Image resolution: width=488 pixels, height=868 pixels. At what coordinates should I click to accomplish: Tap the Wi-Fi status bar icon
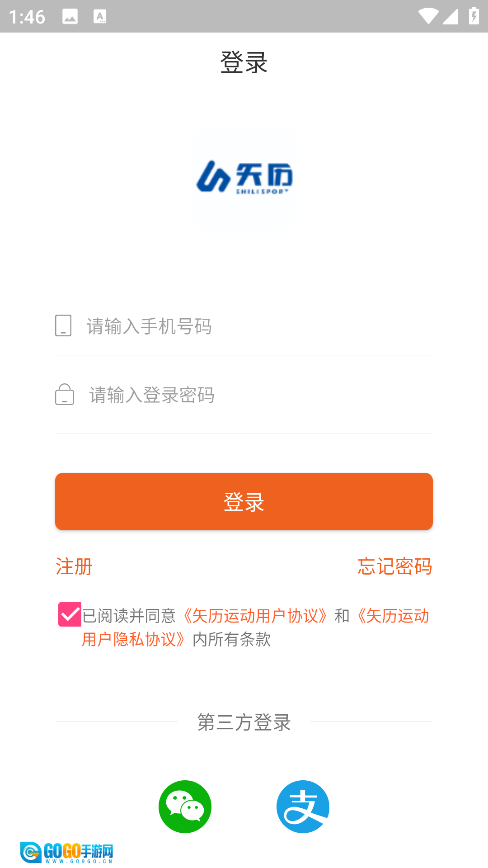point(427,17)
